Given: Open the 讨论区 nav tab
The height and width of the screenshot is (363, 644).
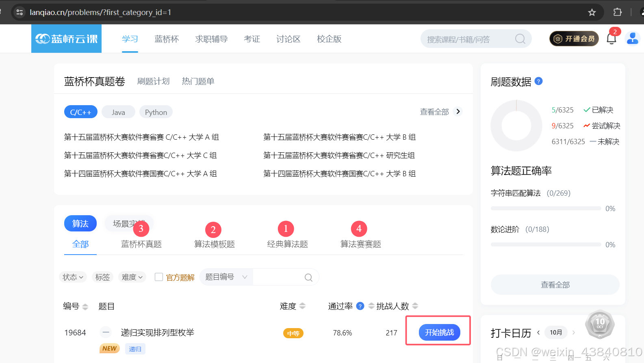Looking at the screenshot, I should [288, 39].
